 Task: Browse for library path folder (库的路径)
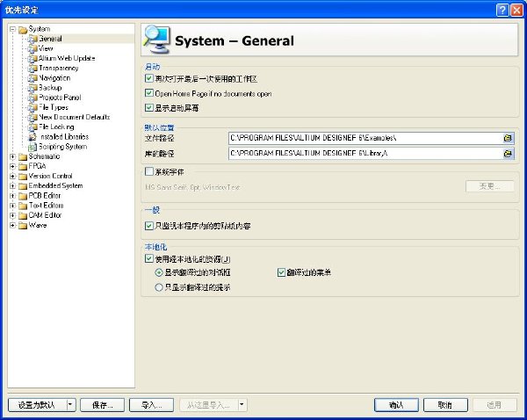tap(508, 154)
